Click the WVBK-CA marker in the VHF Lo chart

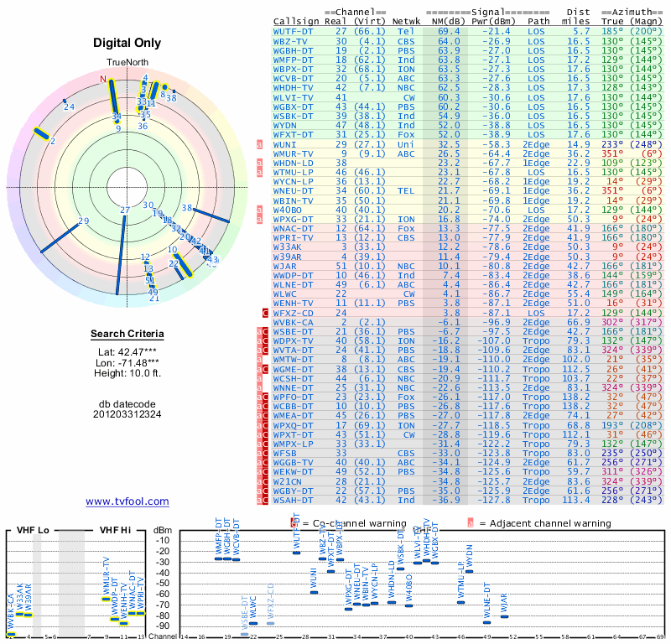[11, 634]
